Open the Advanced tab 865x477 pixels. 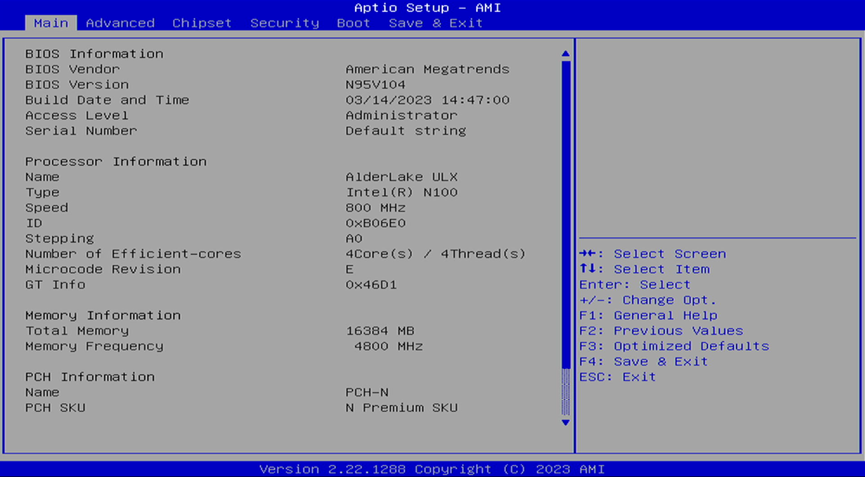[120, 23]
